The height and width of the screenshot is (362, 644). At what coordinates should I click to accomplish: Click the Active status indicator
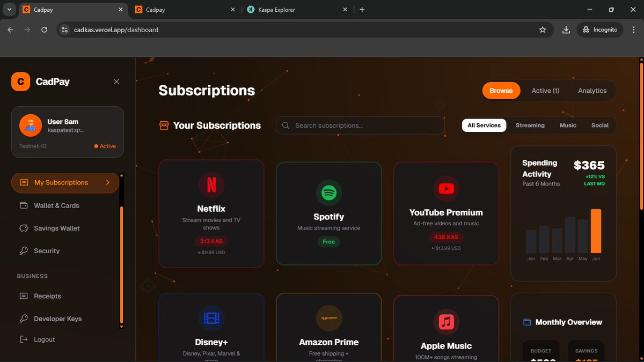click(x=105, y=146)
